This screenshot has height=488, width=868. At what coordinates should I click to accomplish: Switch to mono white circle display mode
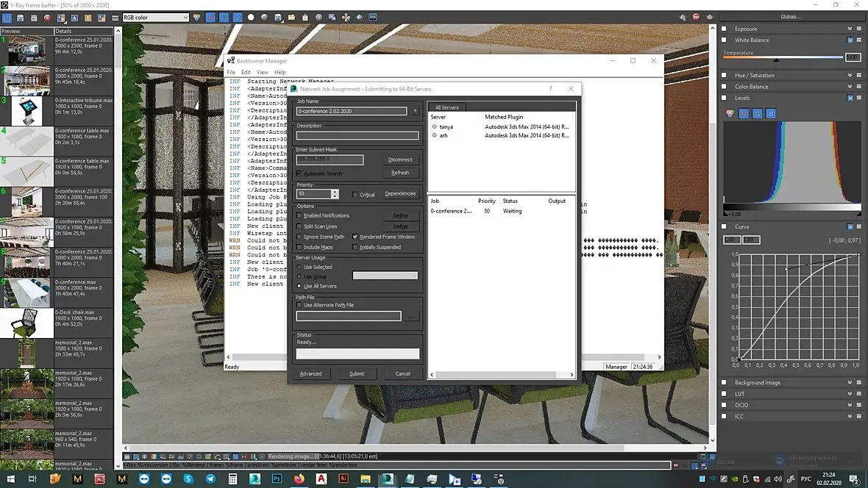point(251,18)
